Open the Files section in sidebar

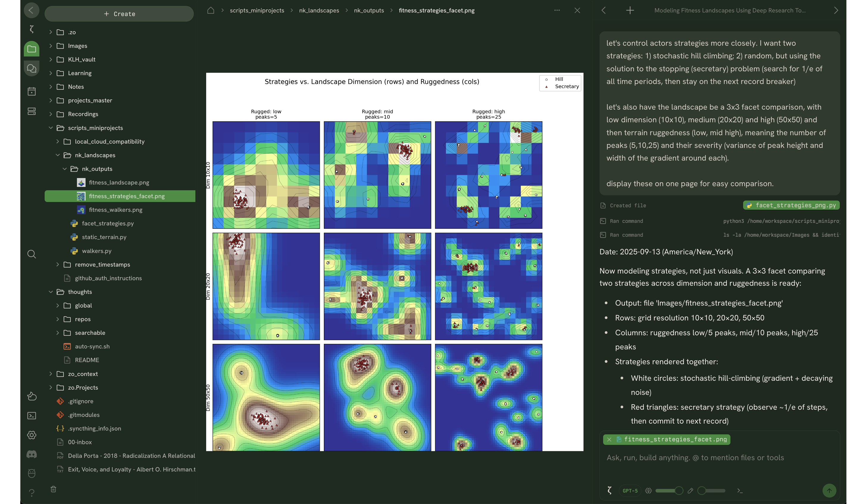click(31, 49)
